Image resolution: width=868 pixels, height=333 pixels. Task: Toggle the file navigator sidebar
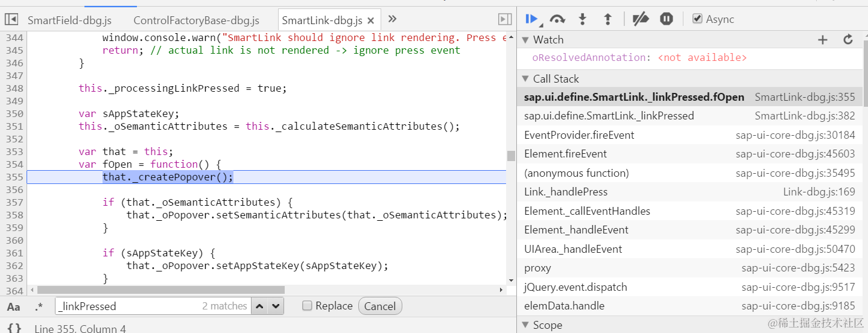pos(11,20)
